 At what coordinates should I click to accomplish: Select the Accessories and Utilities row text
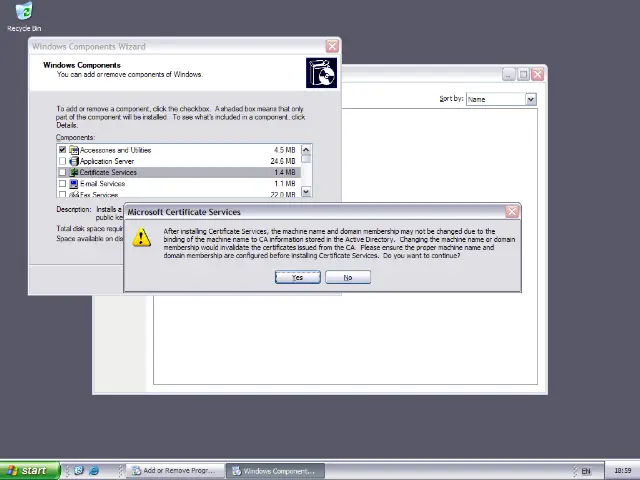coord(116,150)
